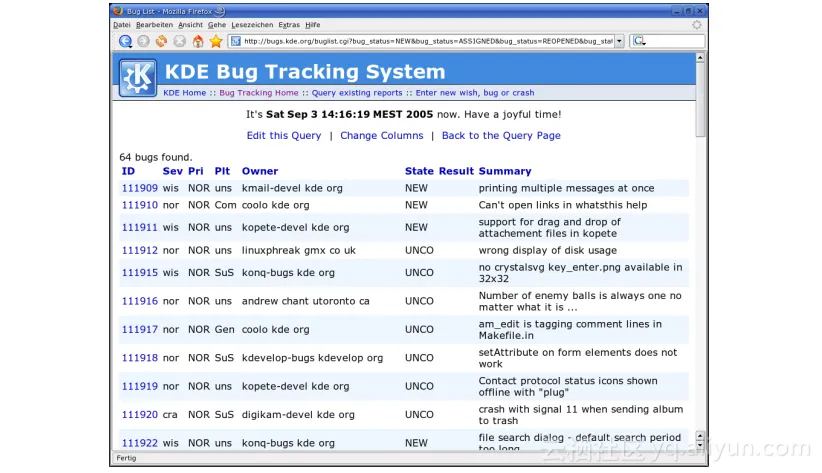Open bug 111909 link
This screenshot has width=822, height=473.
pyautogui.click(x=139, y=188)
